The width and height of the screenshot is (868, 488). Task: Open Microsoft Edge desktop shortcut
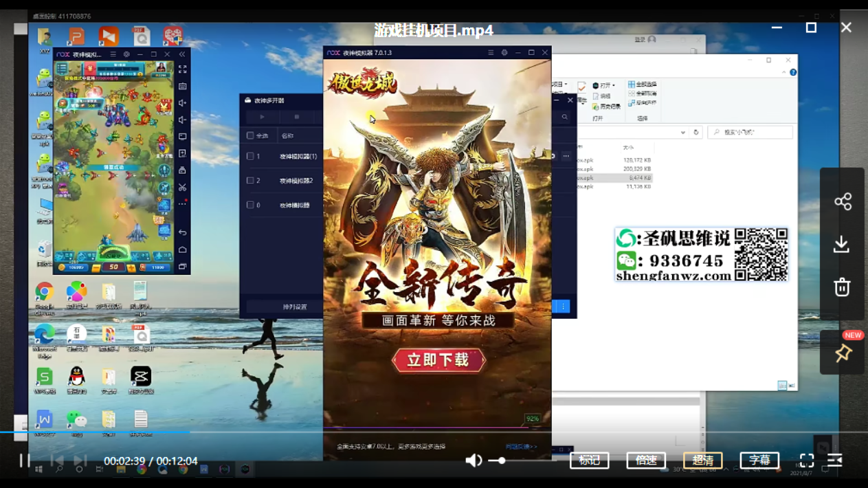(x=45, y=341)
